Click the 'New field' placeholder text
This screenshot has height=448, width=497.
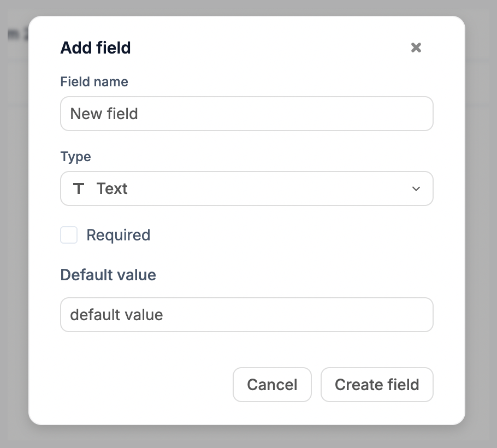pyautogui.click(x=104, y=114)
